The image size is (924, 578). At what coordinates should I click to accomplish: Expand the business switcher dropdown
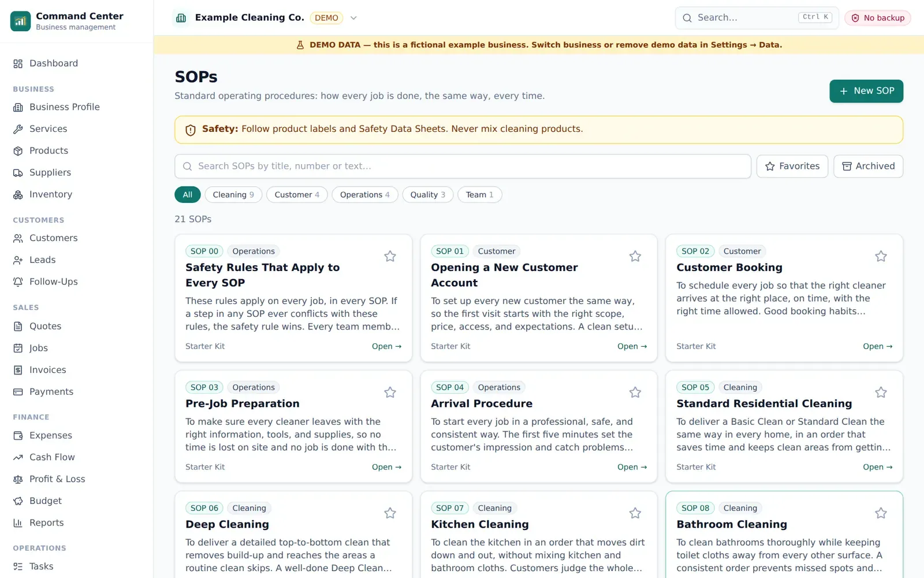(x=353, y=18)
